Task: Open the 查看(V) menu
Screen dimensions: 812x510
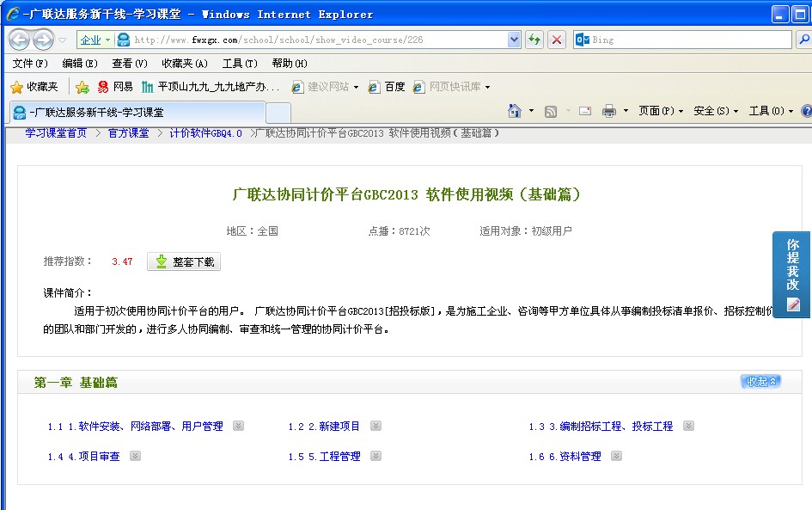Action: (x=130, y=64)
